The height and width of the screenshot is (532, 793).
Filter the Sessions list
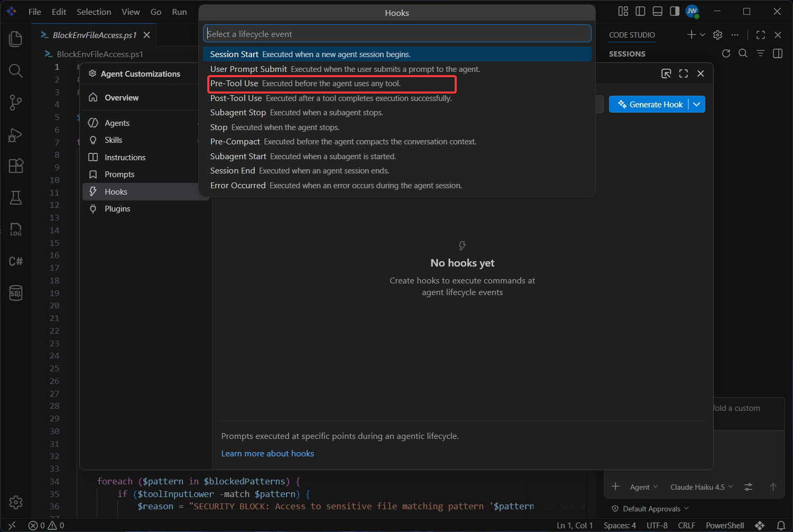pyautogui.click(x=760, y=53)
